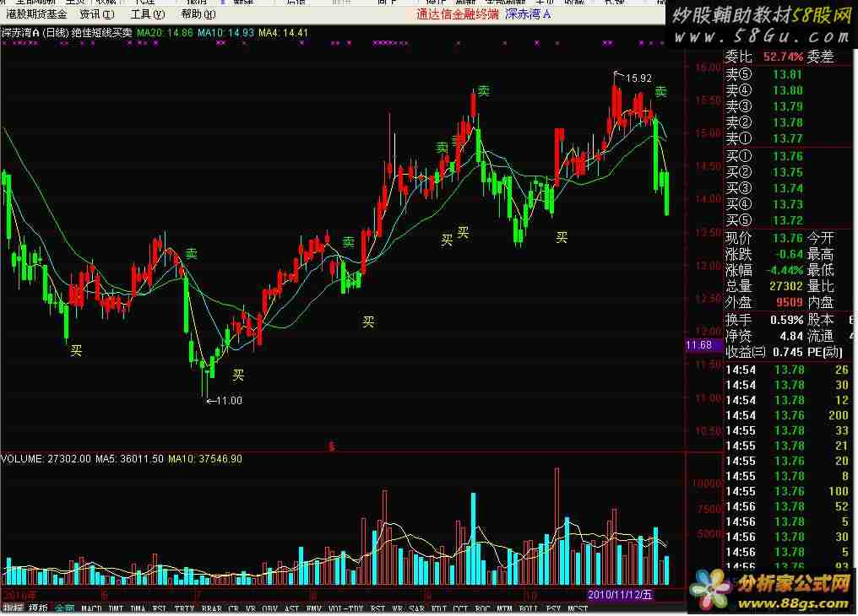Click the 深赤湾A stock name in title bar
Image resolution: width=858 pixels, height=616 pixels.
tap(528, 14)
